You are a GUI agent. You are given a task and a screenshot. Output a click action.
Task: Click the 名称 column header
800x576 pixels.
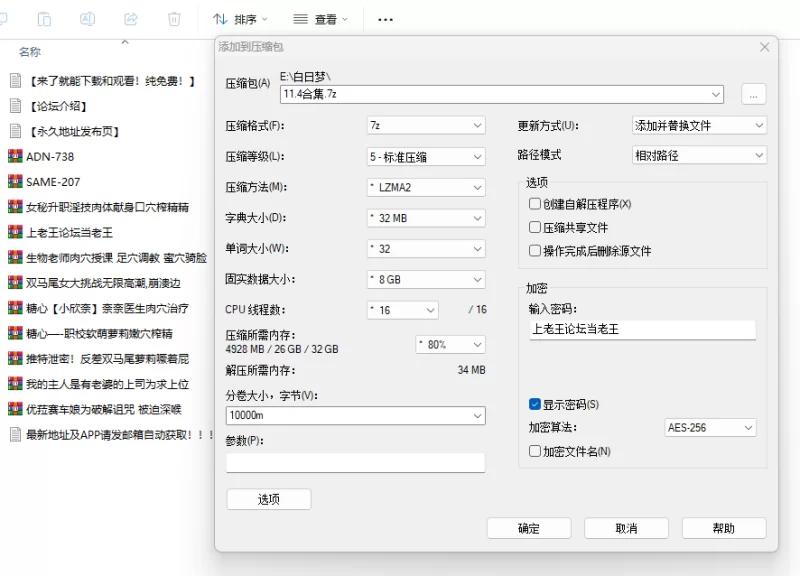pyautogui.click(x=30, y=52)
